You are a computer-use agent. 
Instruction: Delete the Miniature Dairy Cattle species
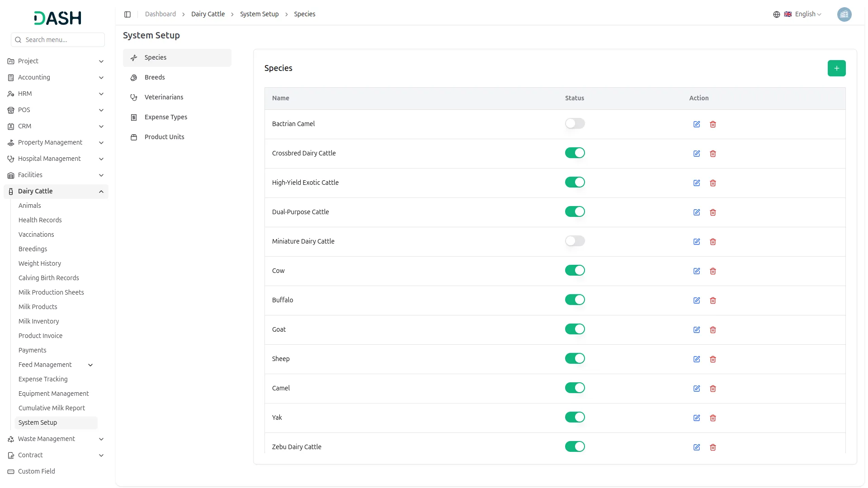713,242
